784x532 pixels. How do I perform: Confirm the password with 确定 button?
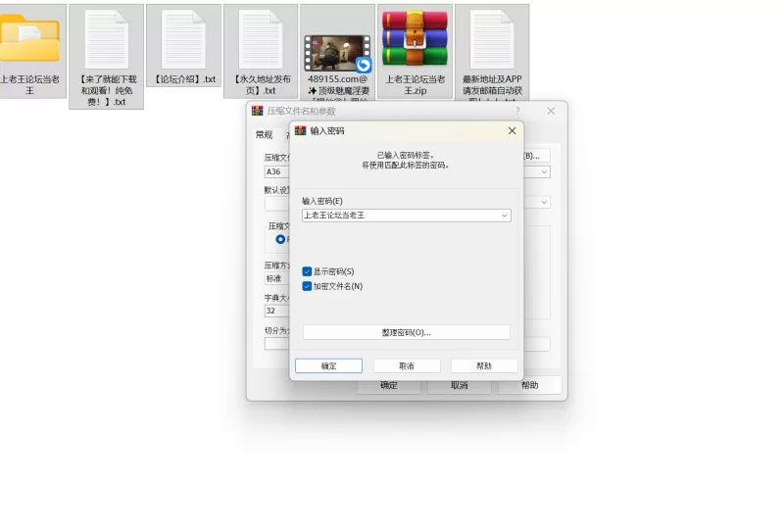pos(328,366)
